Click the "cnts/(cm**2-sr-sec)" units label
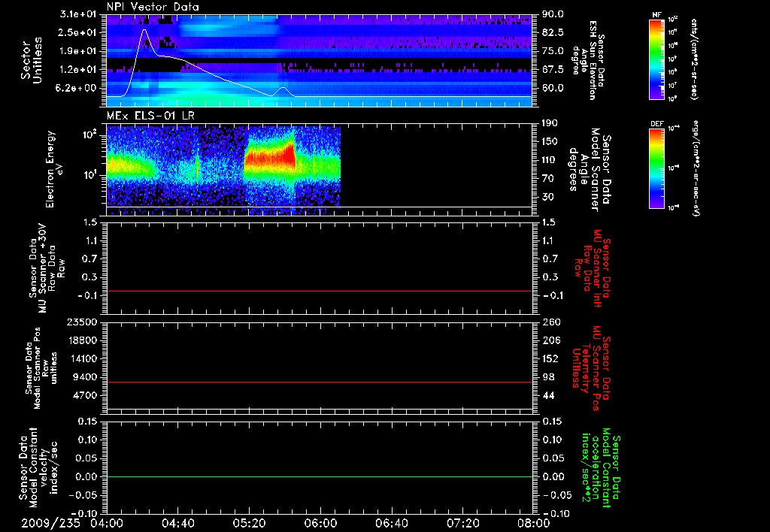The width and height of the screenshot is (770, 532). pos(694,59)
